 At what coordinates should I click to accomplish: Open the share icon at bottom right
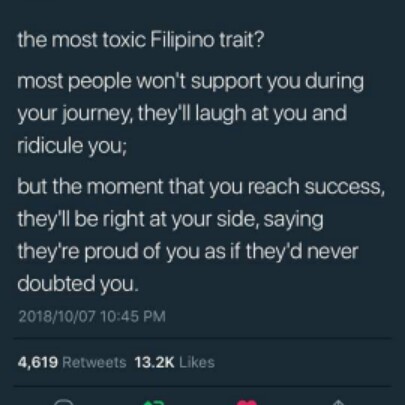pyautogui.click(x=338, y=402)
